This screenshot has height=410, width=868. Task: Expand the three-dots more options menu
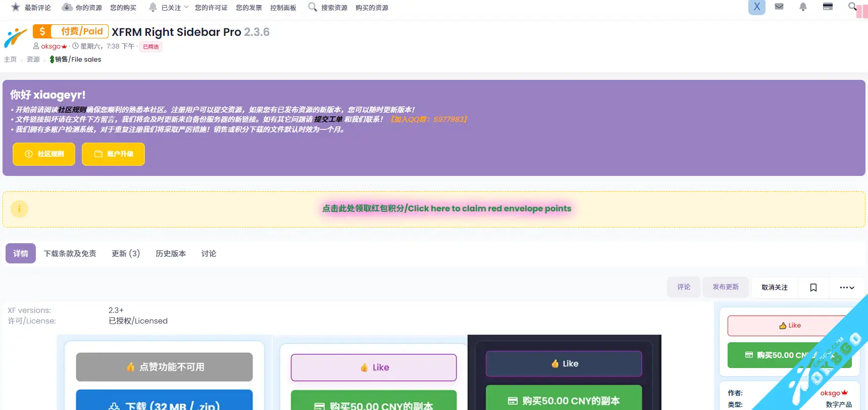tap(847, 287)
